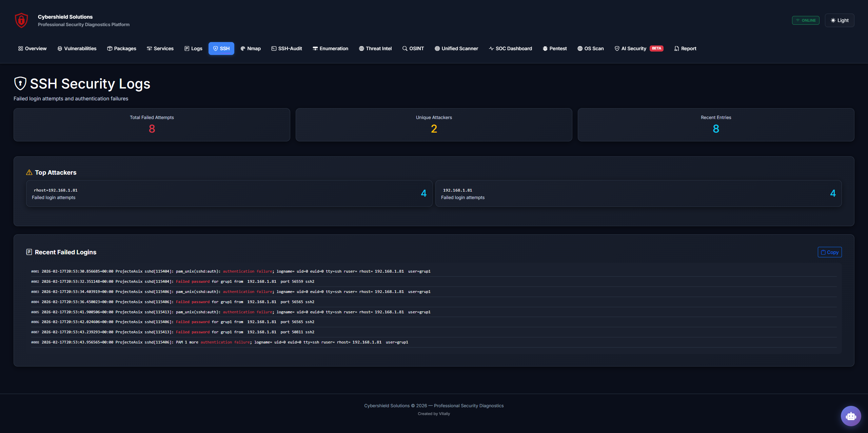Viewport: 868px width, 433px height.
Task: Click the Total Failed Attempts card
Action: pyautogui.click(x=152, y=125)
